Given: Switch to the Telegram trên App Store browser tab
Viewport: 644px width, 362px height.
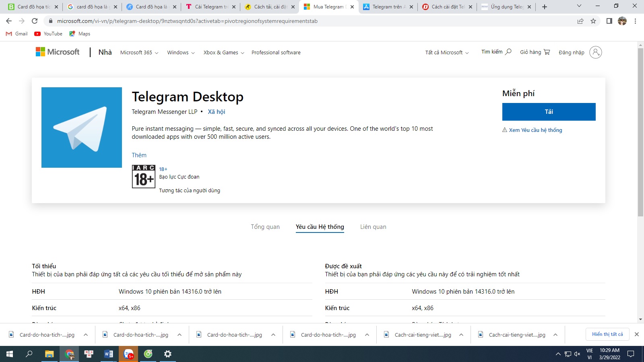Looking at the screenshot, I should pyautogui.click(x=388, y=7).
